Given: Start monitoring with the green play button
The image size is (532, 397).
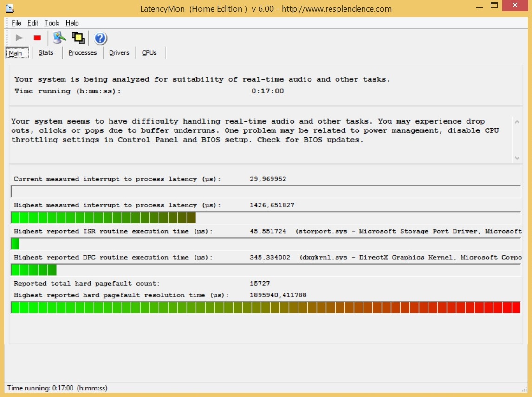Looking at the screenshot, I should tap(19, 38).
